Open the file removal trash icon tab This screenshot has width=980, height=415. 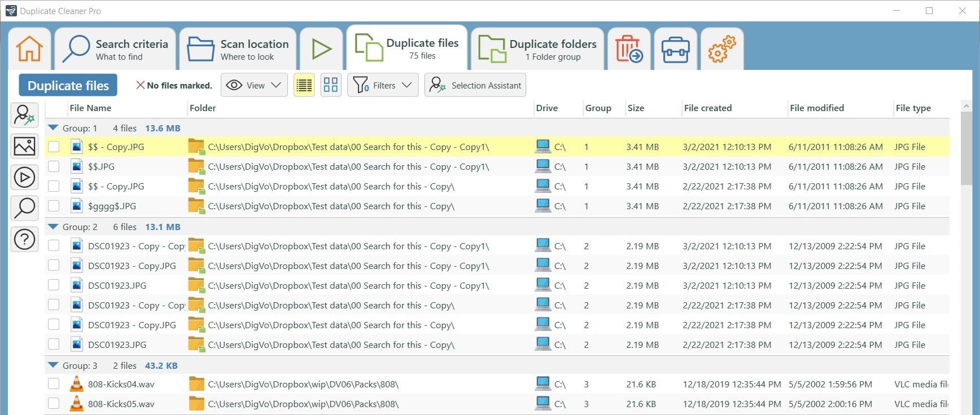coord(629,48)
